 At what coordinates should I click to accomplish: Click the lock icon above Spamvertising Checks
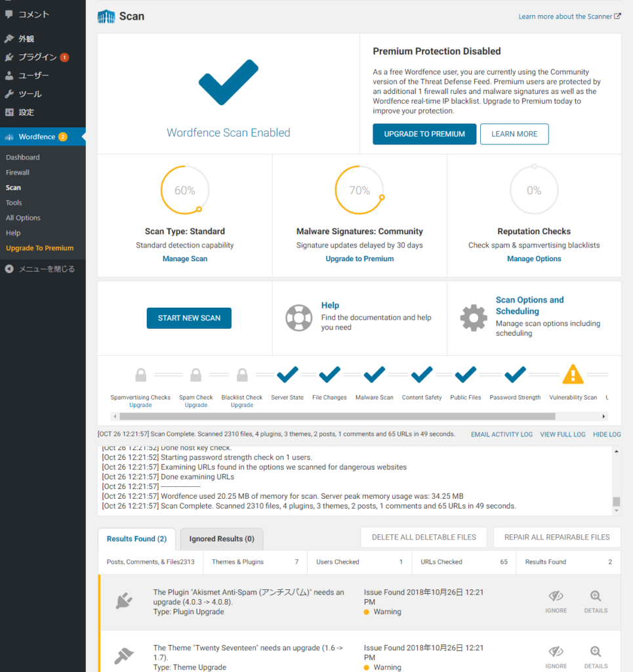click(140, 375)
